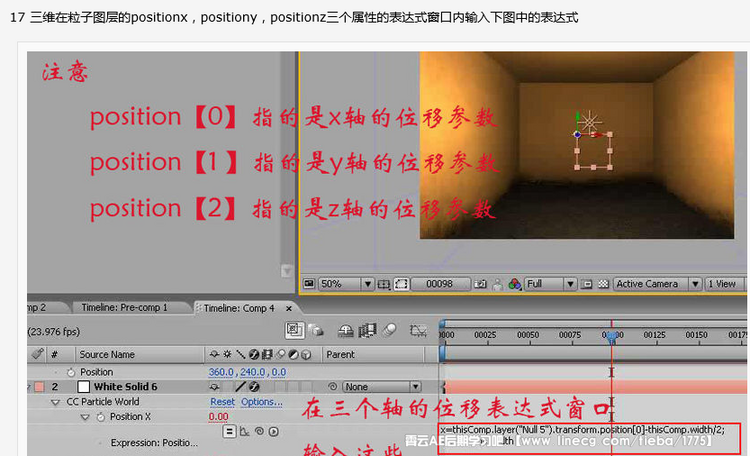
Task: Toggle the mask and shape path visibility icon
Action: pyautogui.click(x=401, y=284)
